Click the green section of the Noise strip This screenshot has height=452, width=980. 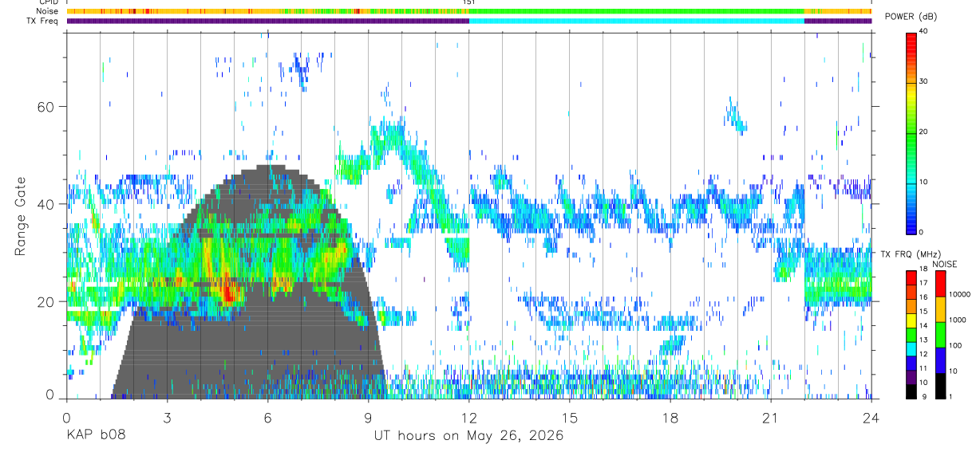pos(637,11)
